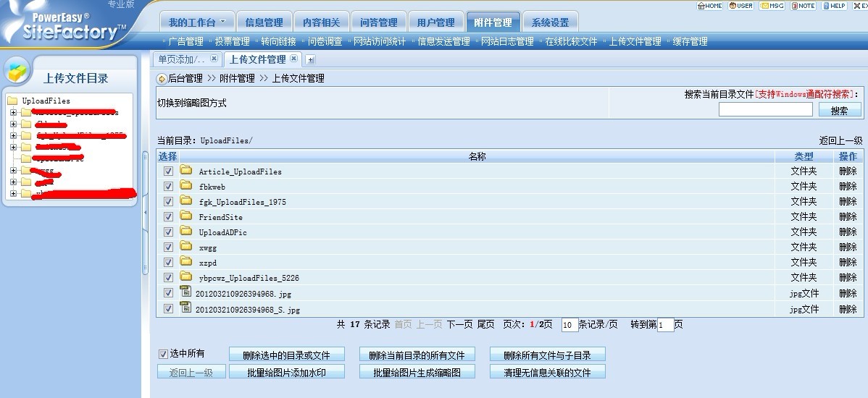Open the 我的工作台 dropdown arrow
Screen dimensions: 868x398
point(222,22)
